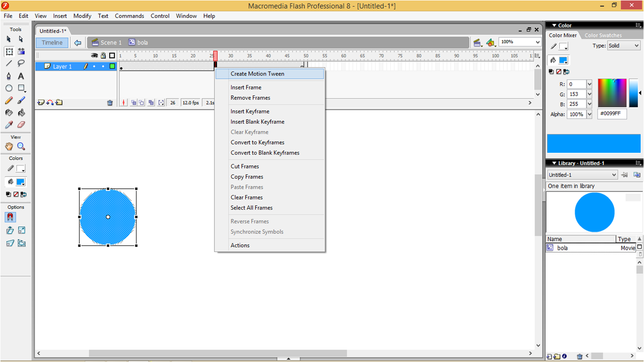The image size is (644, 362).
Task: Open the Control menu
Action: (x=160, y=16)
